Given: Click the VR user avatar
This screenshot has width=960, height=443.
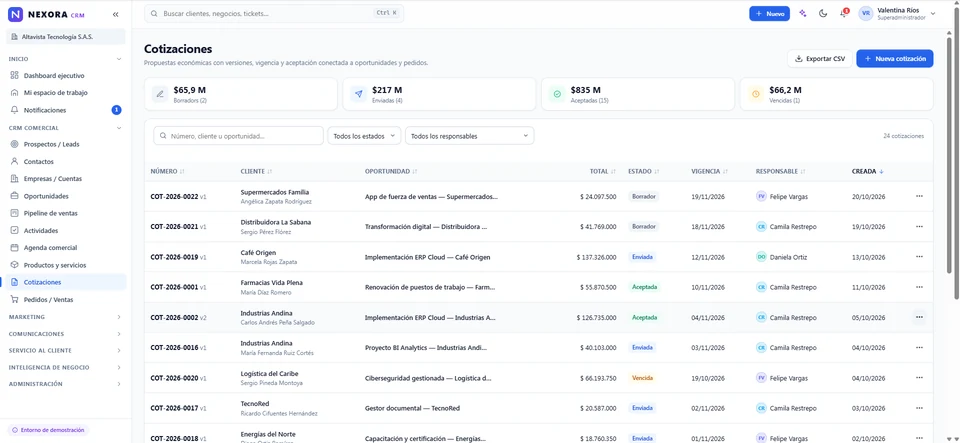Looking at the screenshot, I should [x=866, y=13].
